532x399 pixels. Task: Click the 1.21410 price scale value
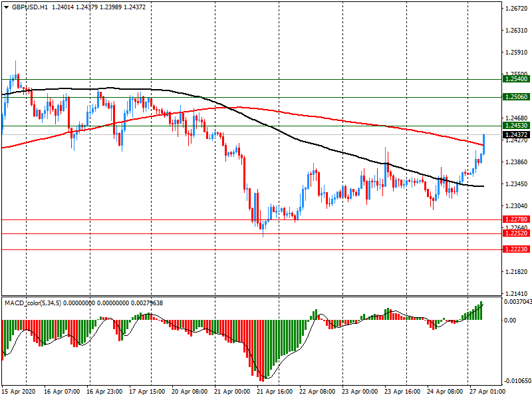click(517, 294)
